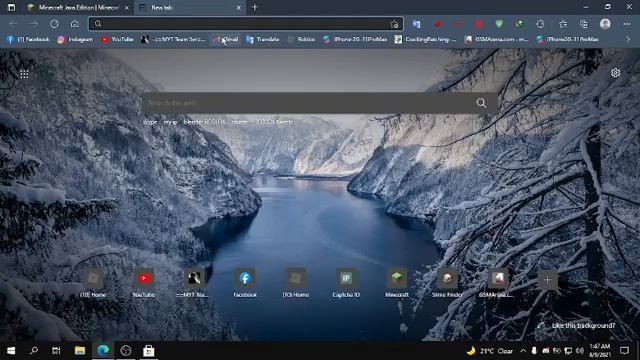Open the apps grid launcher icon

(24, 74)
